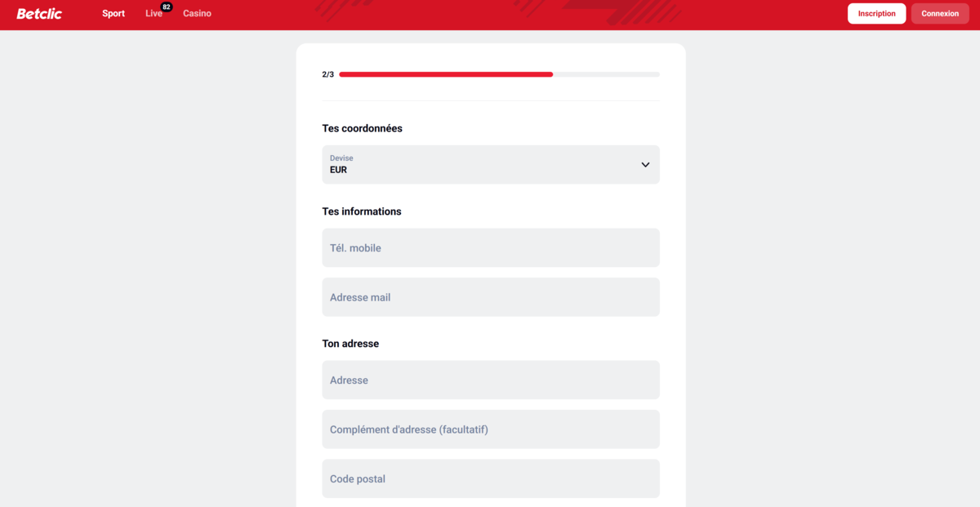Select the EUR currency value
980x507 pixels.
[x=339, y=171]
